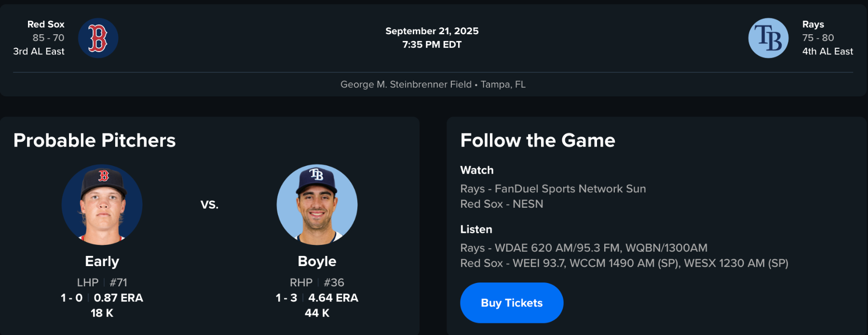
Task: Click pitcher name Boyle
Action: [x=317, y=261]
